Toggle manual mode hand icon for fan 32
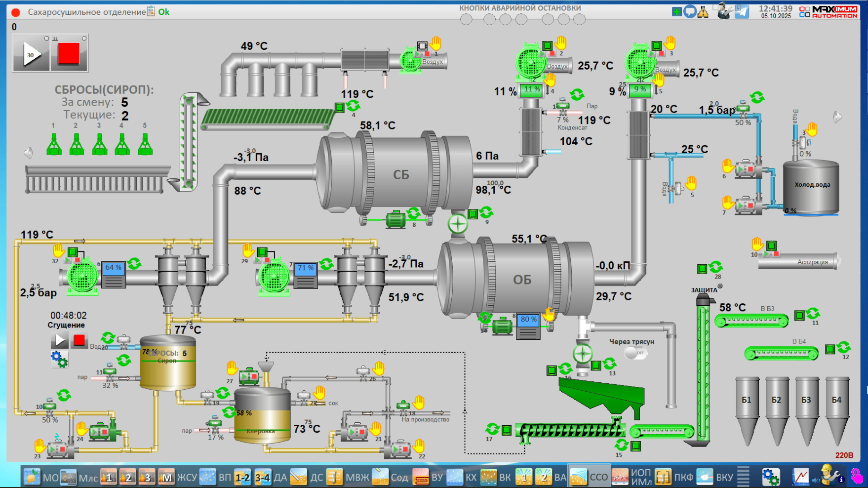Image resolution: width=868 pixels, height=488 pixels. 59,250
